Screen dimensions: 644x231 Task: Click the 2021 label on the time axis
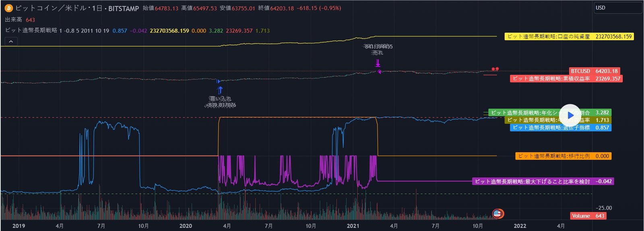coord(353,226)
